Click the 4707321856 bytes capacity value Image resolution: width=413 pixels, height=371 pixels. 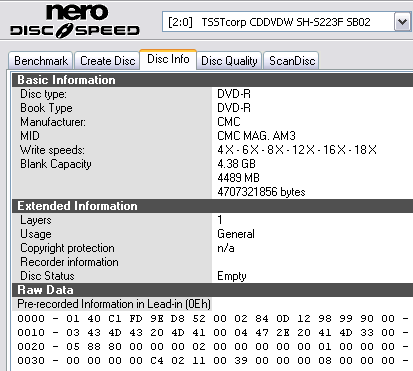(261, 192)
